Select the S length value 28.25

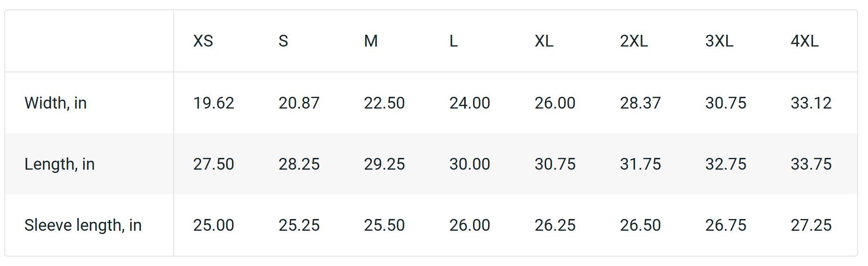click(x=299, y=164)
